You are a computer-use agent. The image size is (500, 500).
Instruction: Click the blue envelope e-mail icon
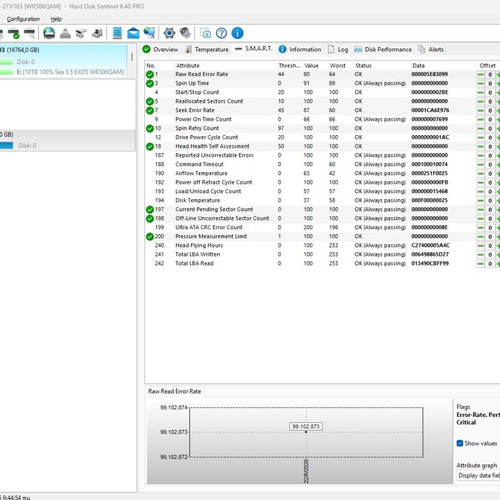(133, 33)
